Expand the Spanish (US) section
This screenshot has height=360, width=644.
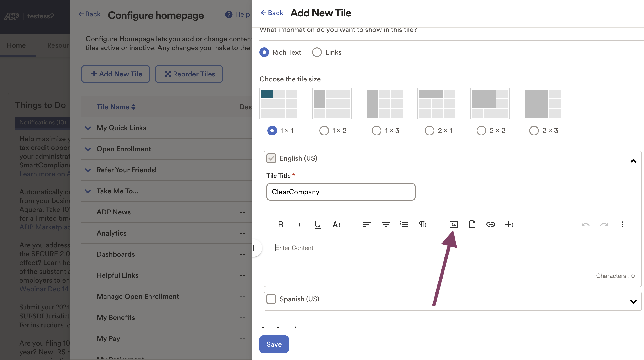pos(633,302)
